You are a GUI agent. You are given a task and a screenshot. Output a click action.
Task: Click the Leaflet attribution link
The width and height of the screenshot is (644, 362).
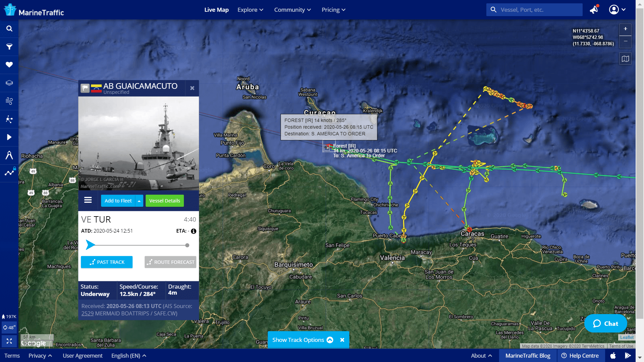point(627,338)
